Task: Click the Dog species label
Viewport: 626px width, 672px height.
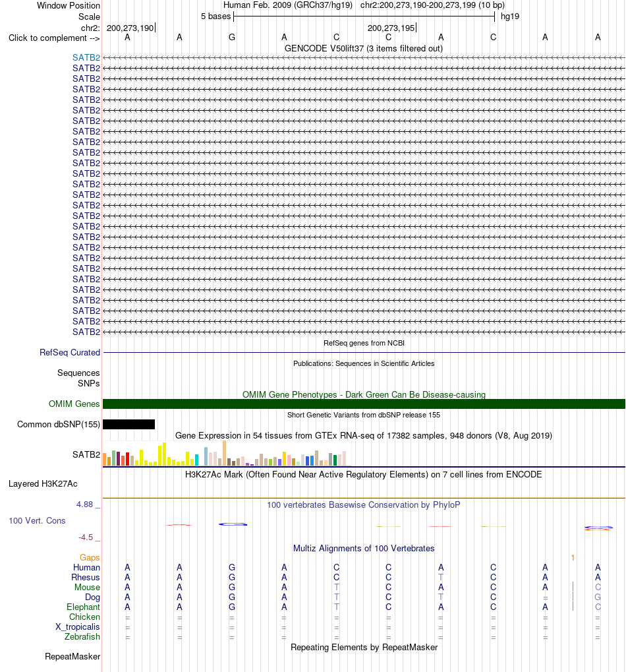Action: [x=92, y=597]
